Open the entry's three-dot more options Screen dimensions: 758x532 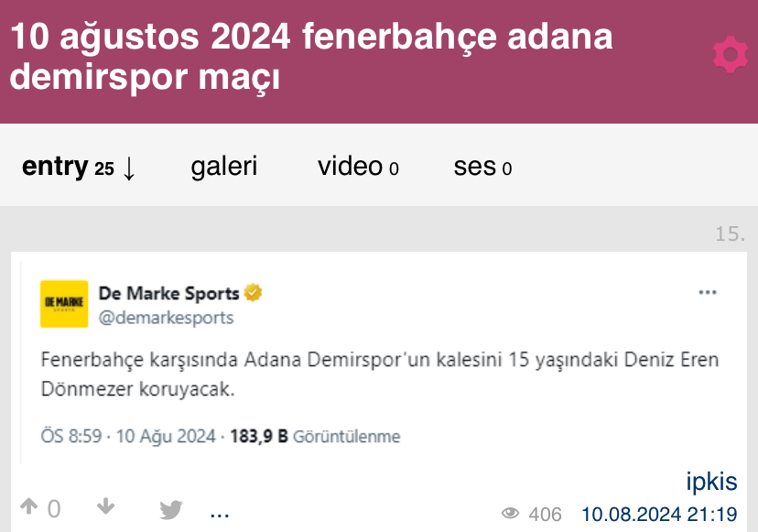click(220, 516)
